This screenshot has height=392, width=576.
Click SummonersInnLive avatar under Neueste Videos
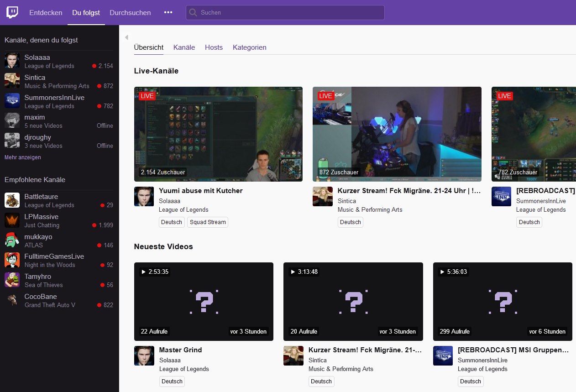point(443,355)
